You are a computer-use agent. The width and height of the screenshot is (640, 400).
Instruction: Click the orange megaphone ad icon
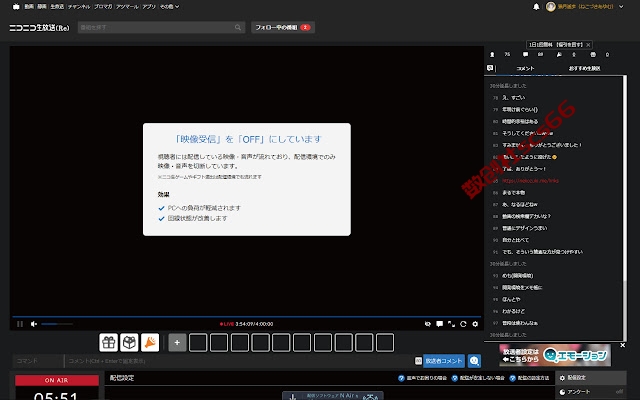click(x=150, y=342)
